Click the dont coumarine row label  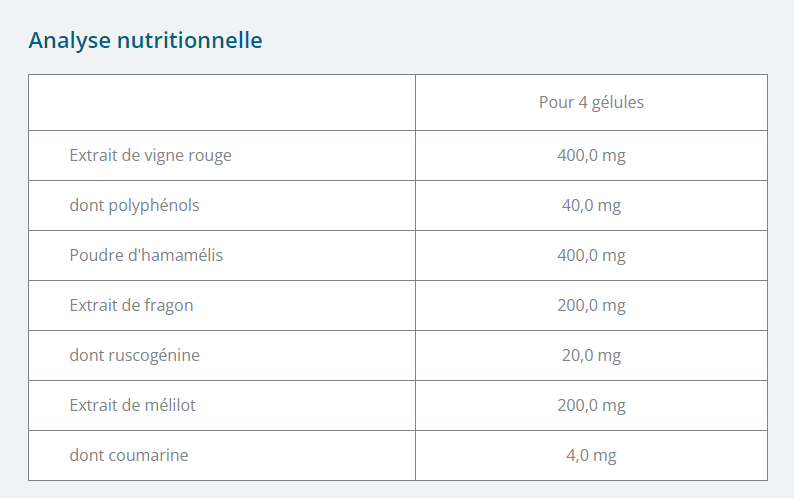[129, 455]
